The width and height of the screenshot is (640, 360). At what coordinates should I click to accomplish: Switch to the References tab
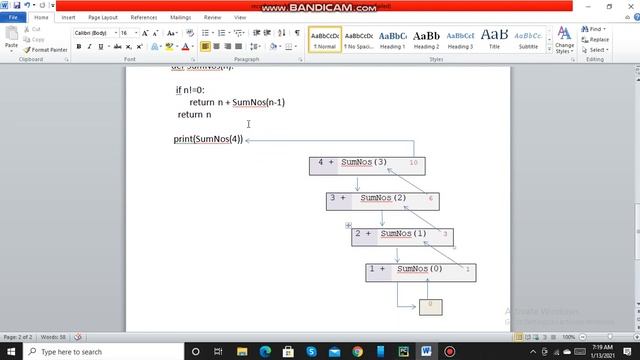tap(144, 18)
